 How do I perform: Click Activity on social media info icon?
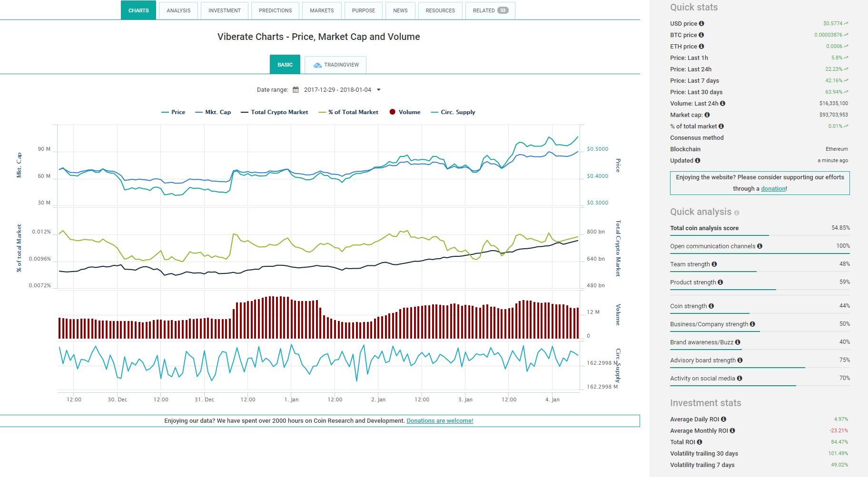740,378
